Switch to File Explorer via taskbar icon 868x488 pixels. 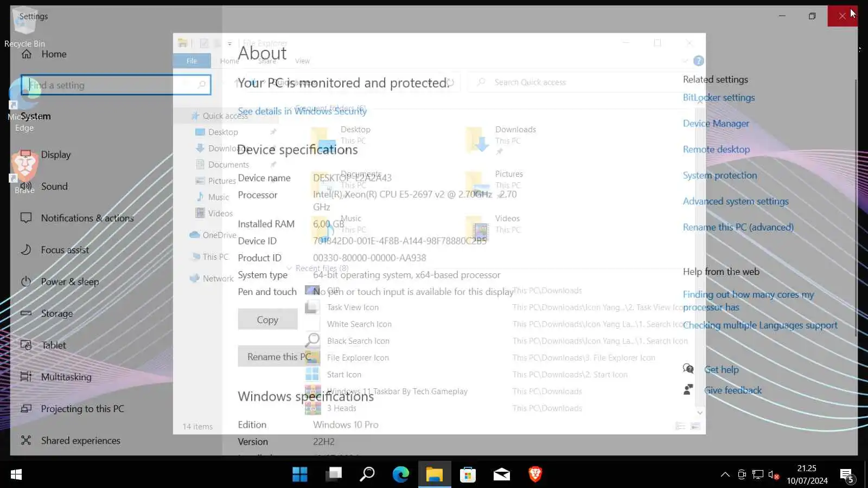(x=435, y=474)
